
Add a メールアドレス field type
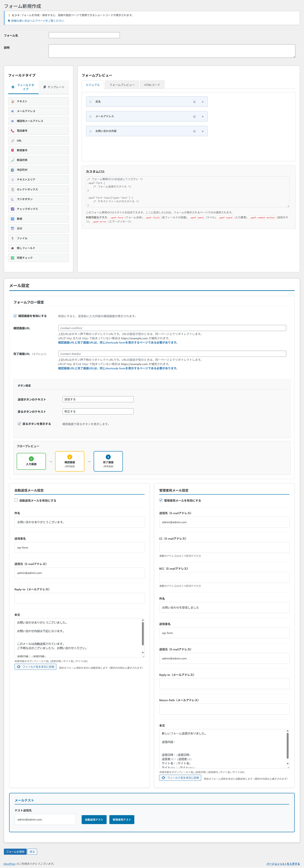pyautogui.click(x=38, y=111)
